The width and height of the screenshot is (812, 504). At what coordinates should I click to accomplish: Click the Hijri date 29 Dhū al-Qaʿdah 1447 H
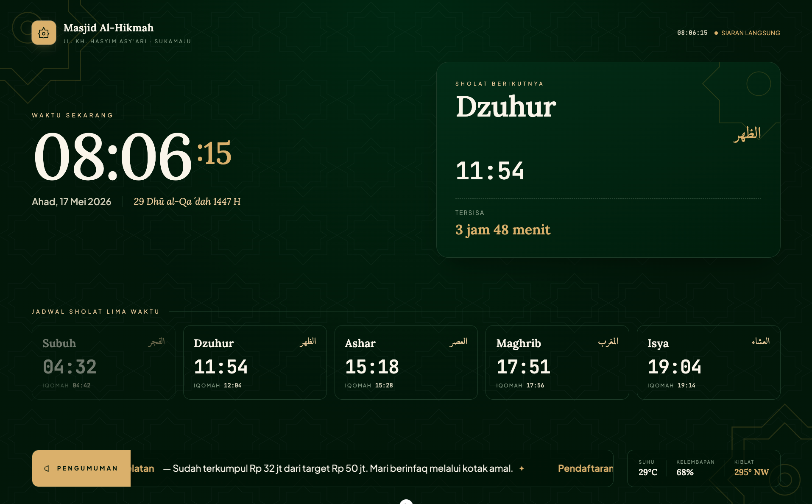point(187,202)
